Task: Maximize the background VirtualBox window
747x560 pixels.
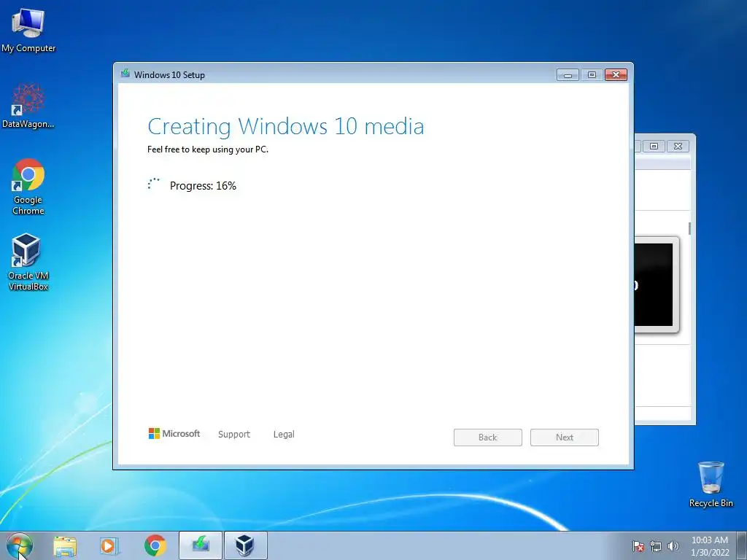Action: [x=654, y=146]
